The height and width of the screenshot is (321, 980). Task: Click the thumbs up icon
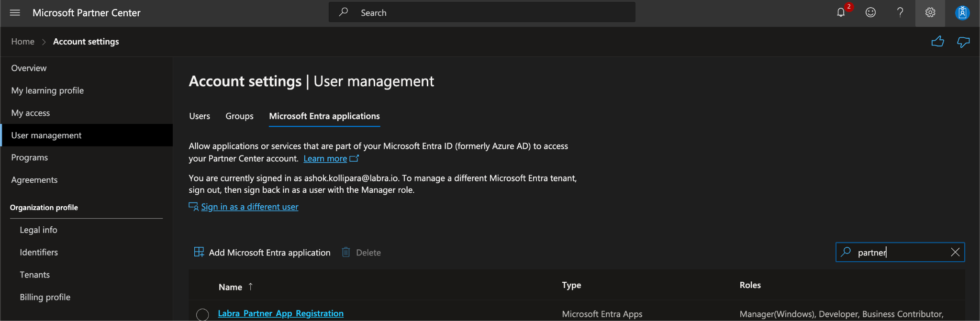coord(938,42)
